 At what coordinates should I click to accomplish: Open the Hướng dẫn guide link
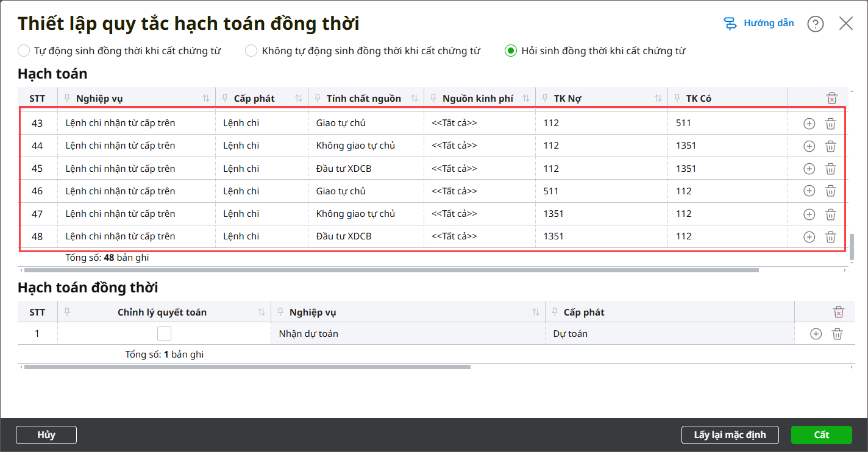(758, 24)
